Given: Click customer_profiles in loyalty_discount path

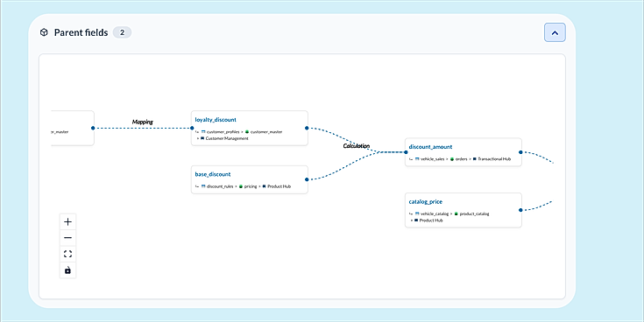Looking at the screenshot, I should click(x=223, y=132).
